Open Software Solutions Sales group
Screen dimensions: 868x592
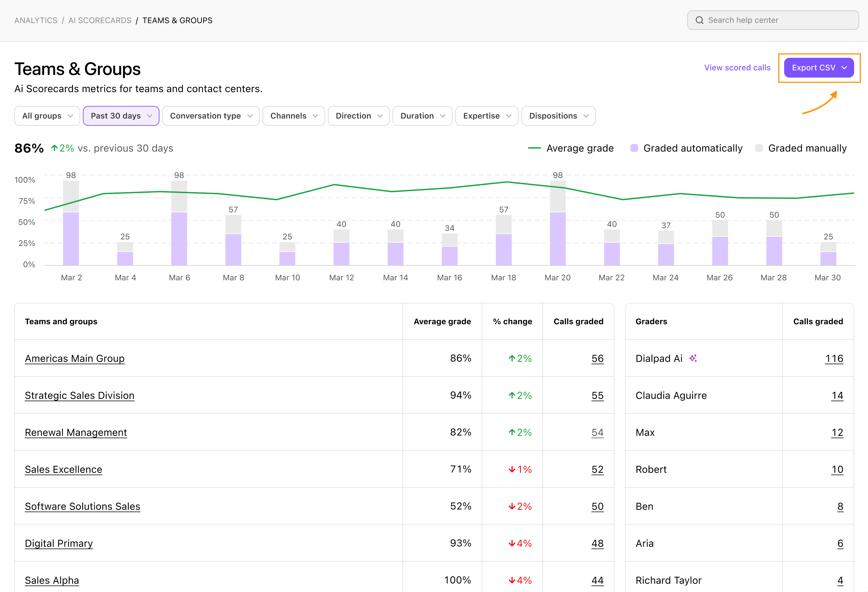coord(83,506)
